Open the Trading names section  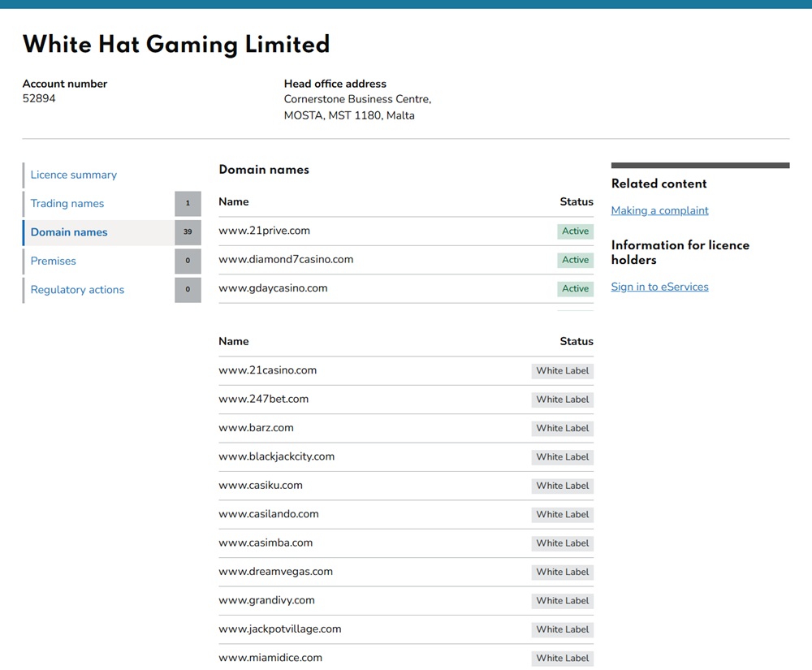click(67, 204)
